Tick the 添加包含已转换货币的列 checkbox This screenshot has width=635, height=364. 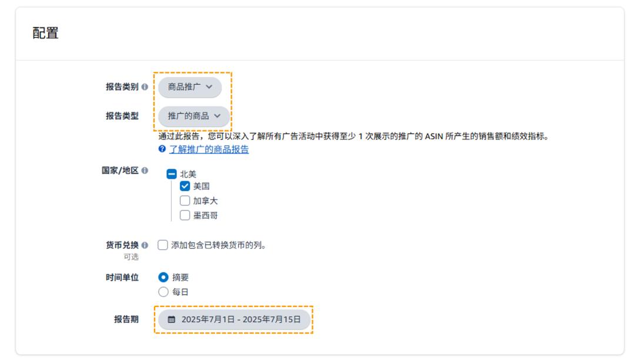pos(163,245)
